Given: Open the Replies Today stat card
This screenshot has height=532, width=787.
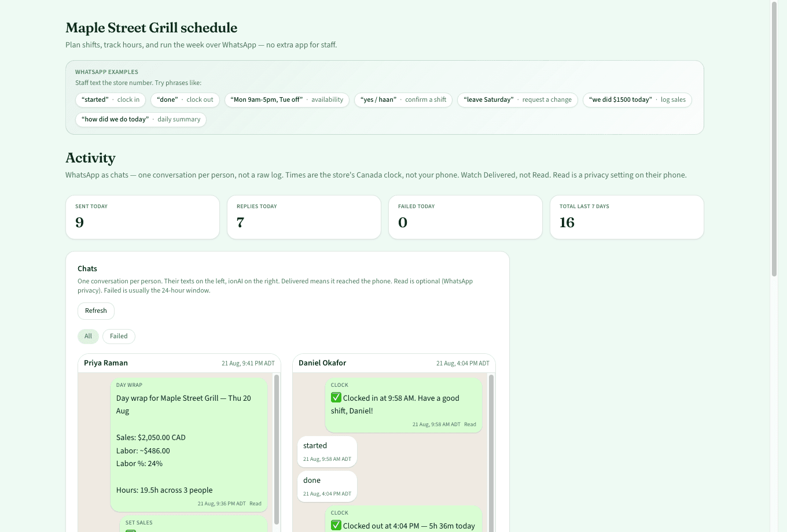Looking at the screenshot, I should 304,217.
